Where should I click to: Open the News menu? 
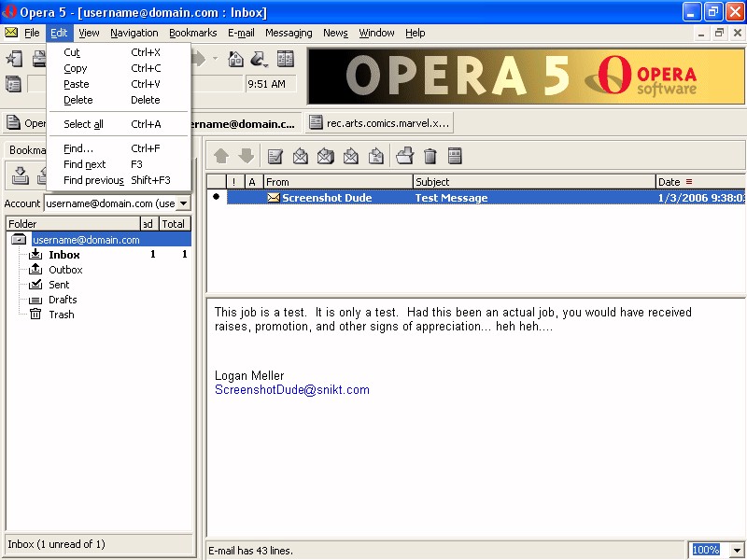point(335,33)
